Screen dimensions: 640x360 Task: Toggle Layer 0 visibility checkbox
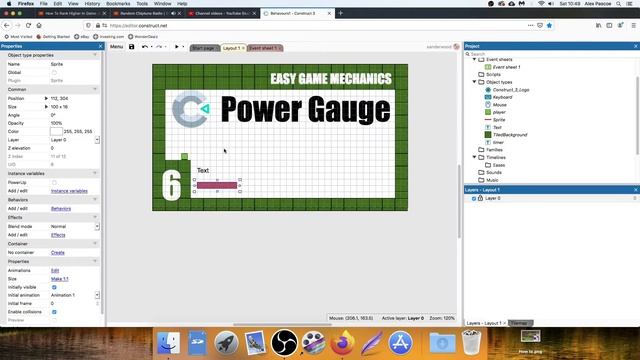pyautogui.click(x=474, y=198)
